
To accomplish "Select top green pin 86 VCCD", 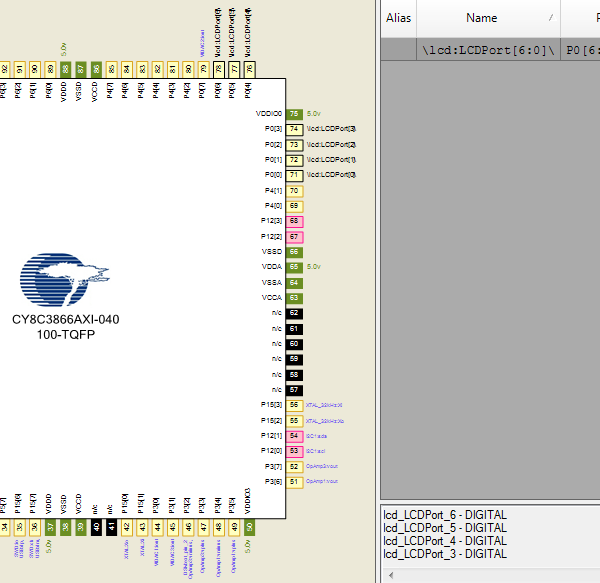I will click(96, 69).
